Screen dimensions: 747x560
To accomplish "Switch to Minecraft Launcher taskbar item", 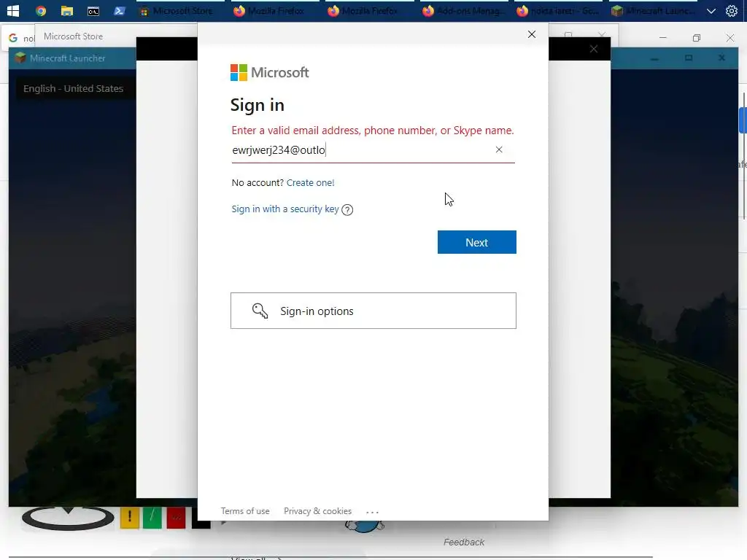I will [x=654, y=10].
